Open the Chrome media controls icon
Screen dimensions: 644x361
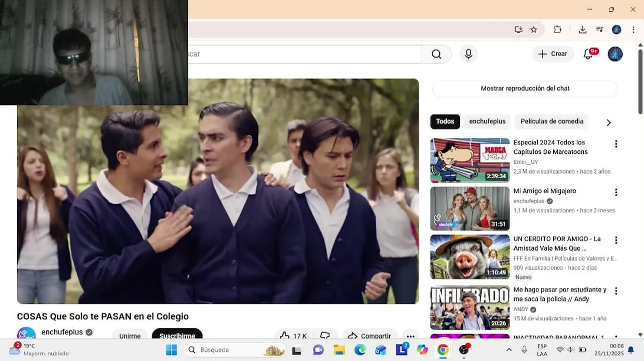pyautogui.click(x=599, y=30)
